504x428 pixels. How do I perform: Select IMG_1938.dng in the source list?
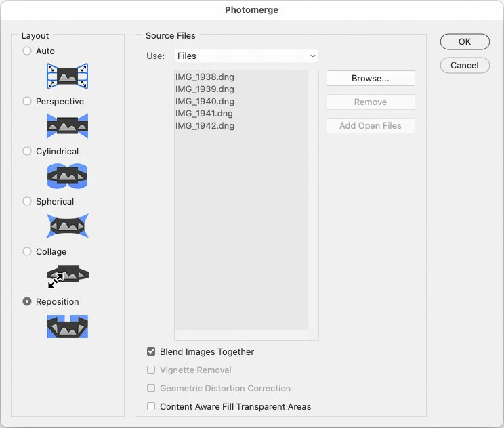[205, 77]
